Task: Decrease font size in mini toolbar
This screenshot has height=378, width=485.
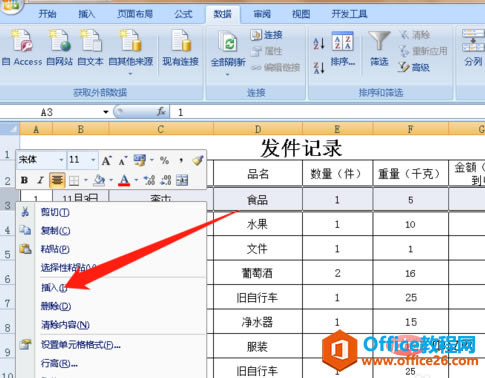Action: coord(123,161)
